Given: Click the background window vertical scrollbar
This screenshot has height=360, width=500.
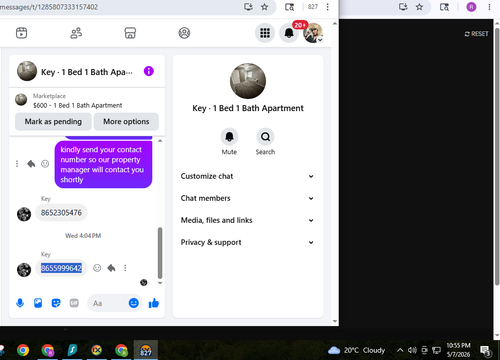Looking at the screenshot, I should [497, 157].
